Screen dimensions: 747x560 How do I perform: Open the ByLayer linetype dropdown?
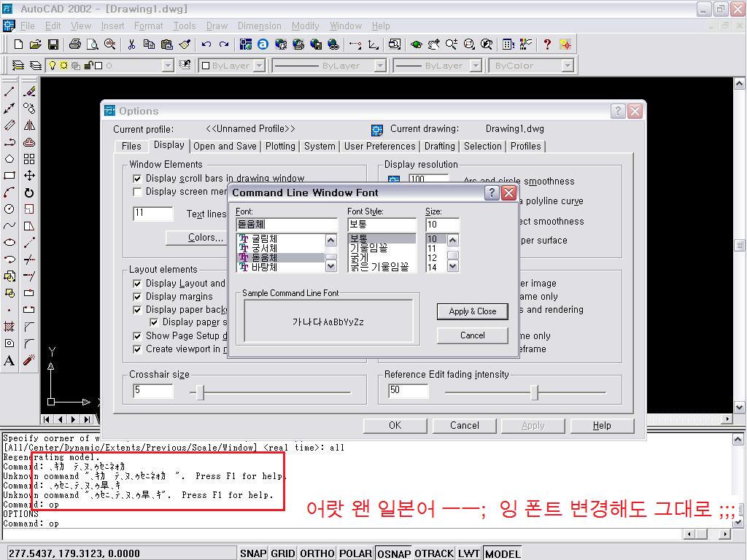pyautogui.click(x=379, y=65)
